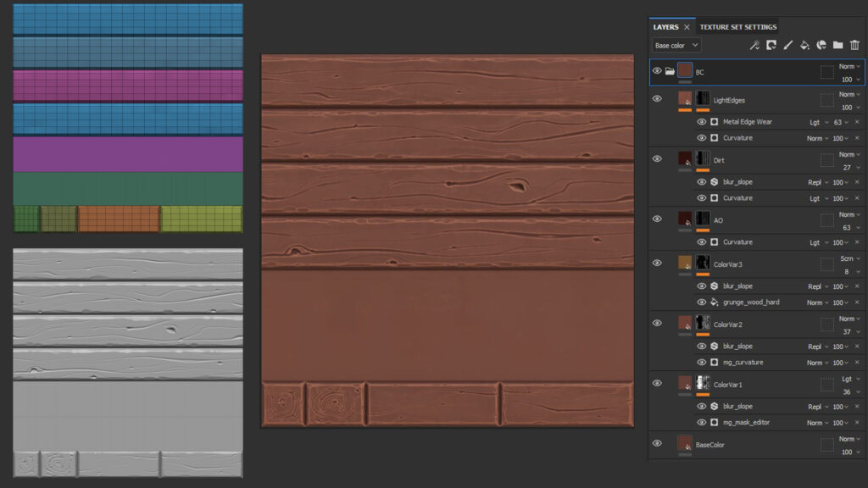Viewport: 868px width, 488px height.
Task: Select the ColorVar2 layer name
Action: tap(728, 324)
